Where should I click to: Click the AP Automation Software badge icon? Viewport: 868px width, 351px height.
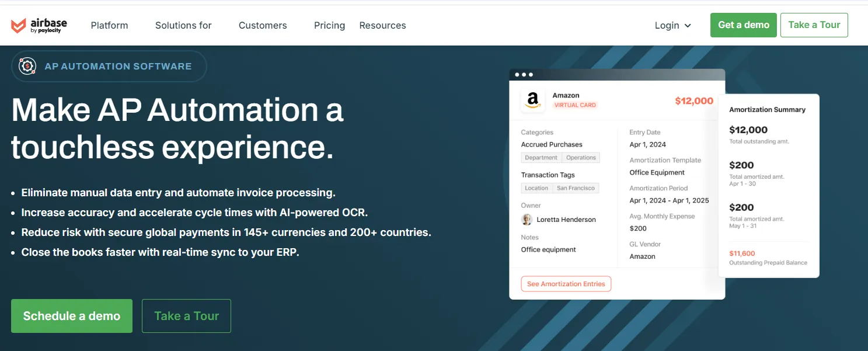[27, 66]
